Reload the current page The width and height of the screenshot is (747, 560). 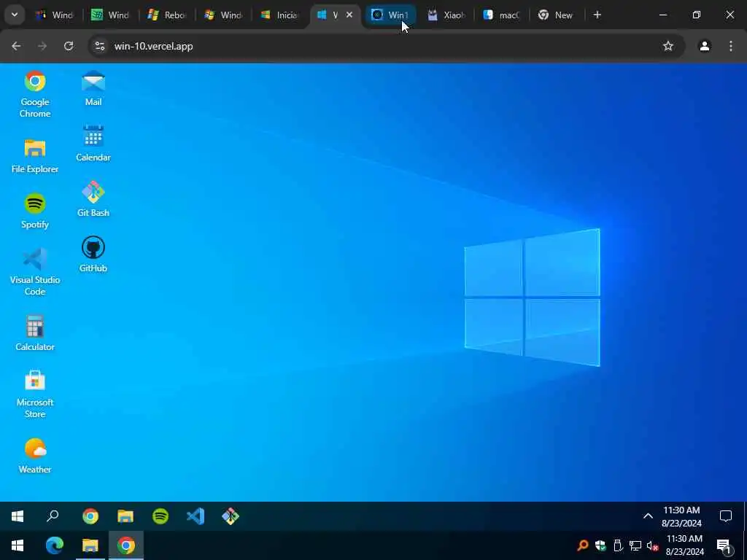pos(69,46)
